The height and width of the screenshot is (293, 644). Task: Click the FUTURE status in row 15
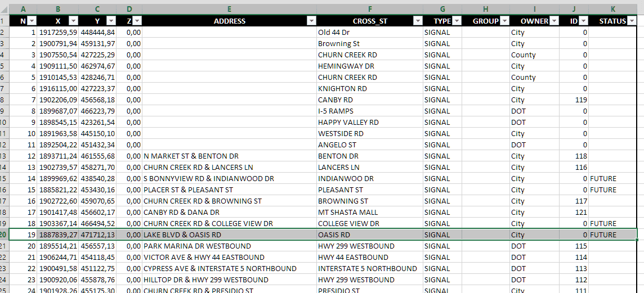(x=612, y=178)
